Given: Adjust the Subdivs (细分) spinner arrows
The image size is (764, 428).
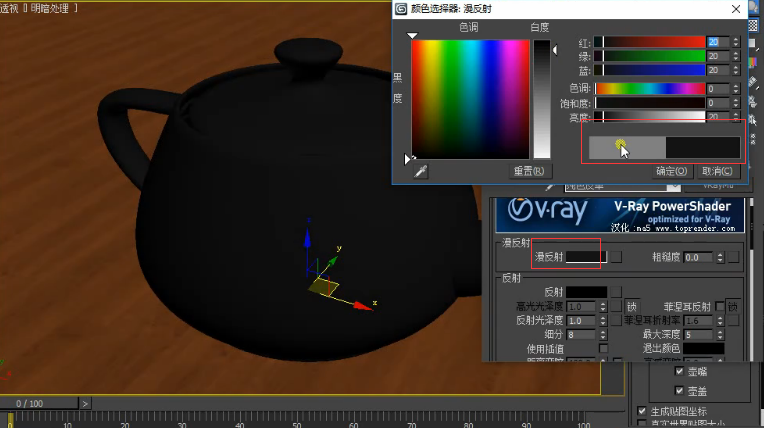Looking at the screenshot, I should tap(603, 335).
